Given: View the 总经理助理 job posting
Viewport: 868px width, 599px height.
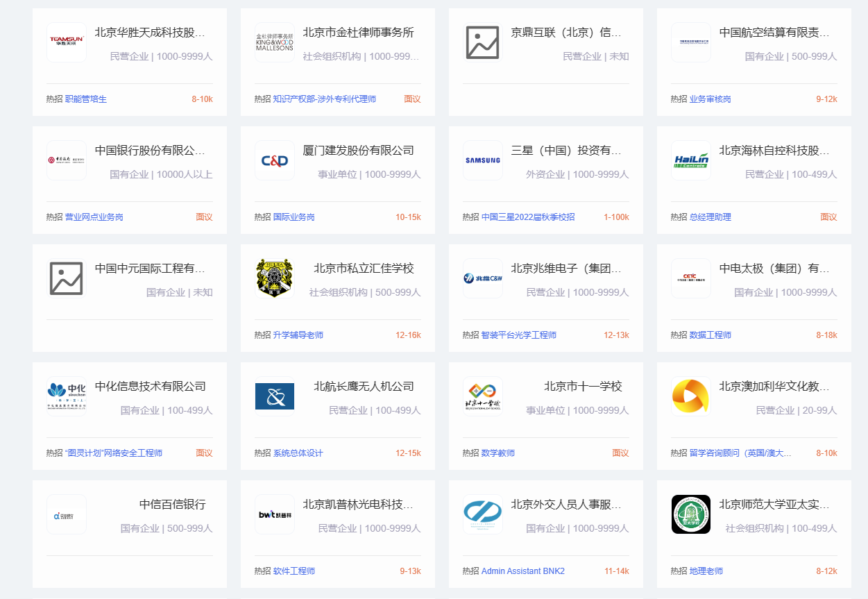Looking at the screenshot, I should [710, 217].
